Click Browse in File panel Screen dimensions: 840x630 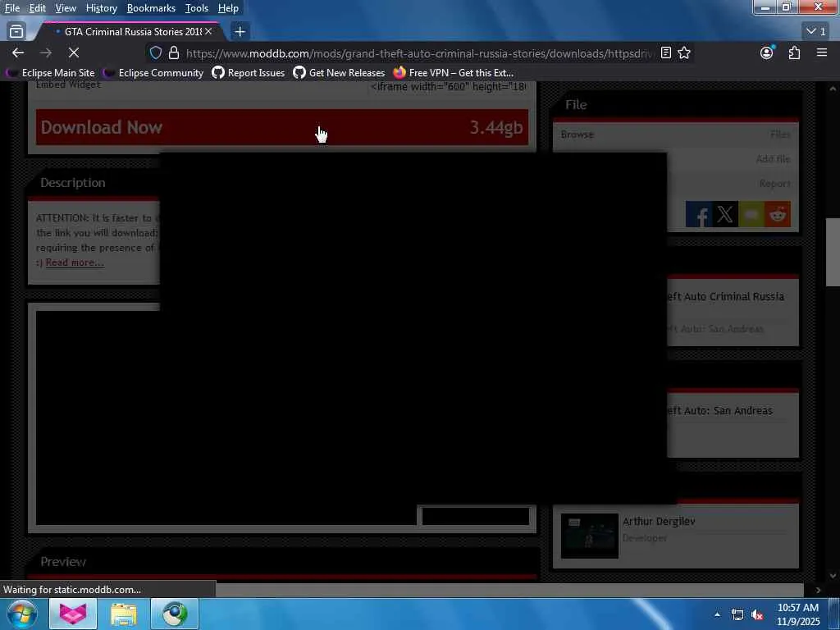pyautogui.click(x=577, y=135)
